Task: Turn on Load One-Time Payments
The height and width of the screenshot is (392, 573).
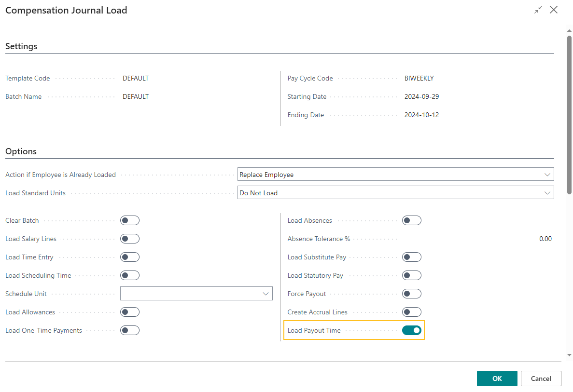Action: (x=129, y=330)
